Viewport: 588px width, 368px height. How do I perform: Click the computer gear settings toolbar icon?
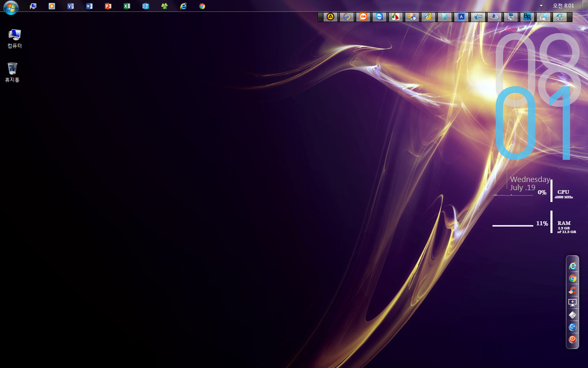[x=494, y=17]
